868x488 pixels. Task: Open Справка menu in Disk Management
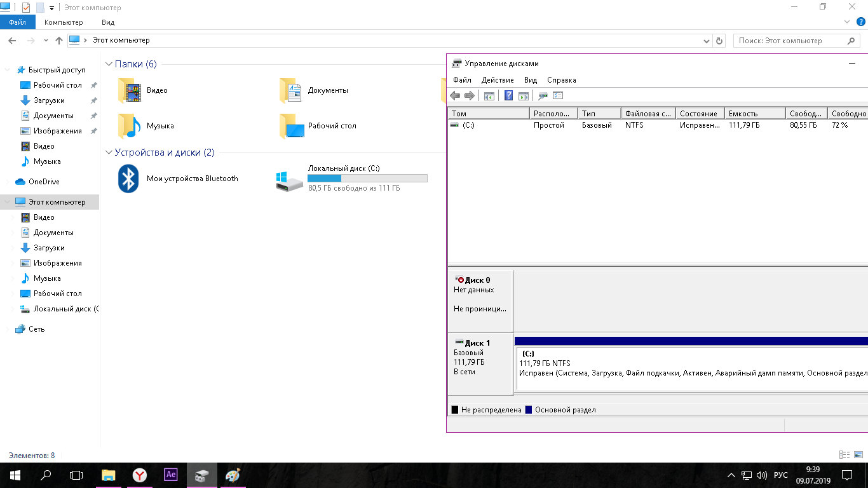point(562,80)
